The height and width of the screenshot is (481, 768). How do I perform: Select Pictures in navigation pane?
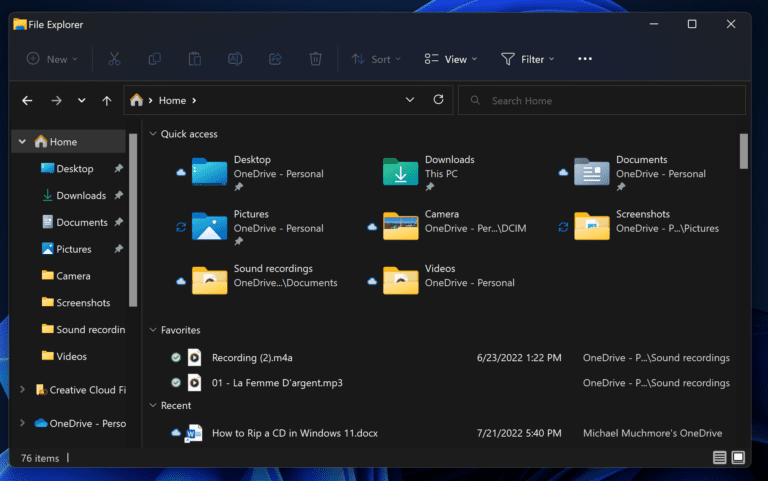click(x=73, y=249)
